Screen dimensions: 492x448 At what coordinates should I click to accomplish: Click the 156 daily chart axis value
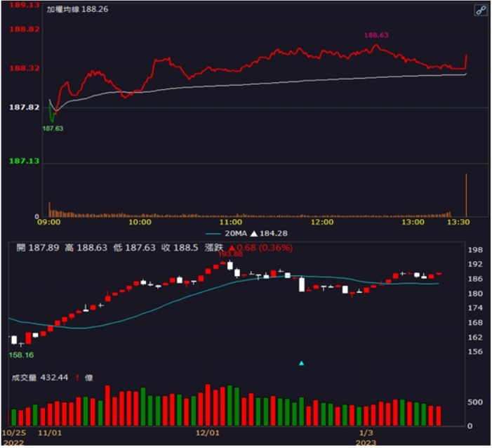(475, 352)
